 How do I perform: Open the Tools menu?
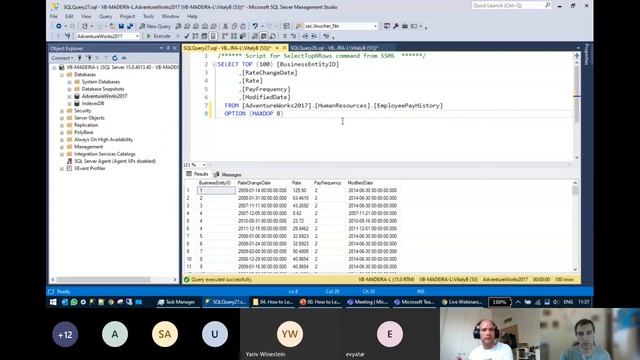point(148,16)
